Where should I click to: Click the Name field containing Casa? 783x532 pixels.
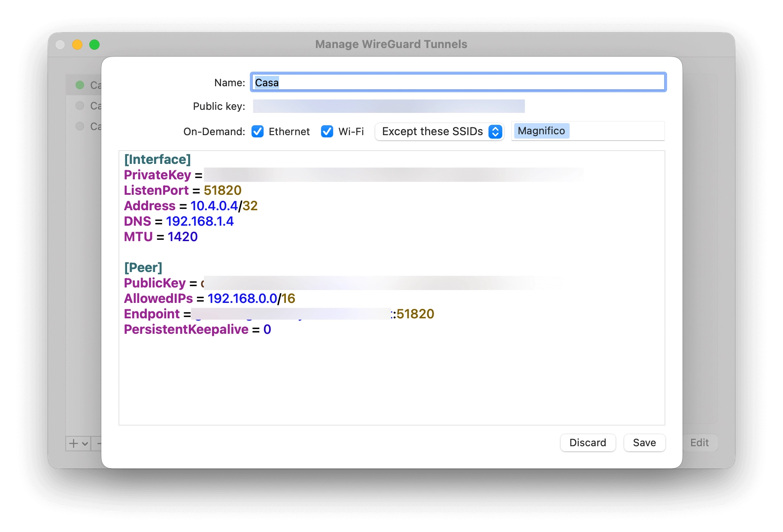(x=458, y=82)
